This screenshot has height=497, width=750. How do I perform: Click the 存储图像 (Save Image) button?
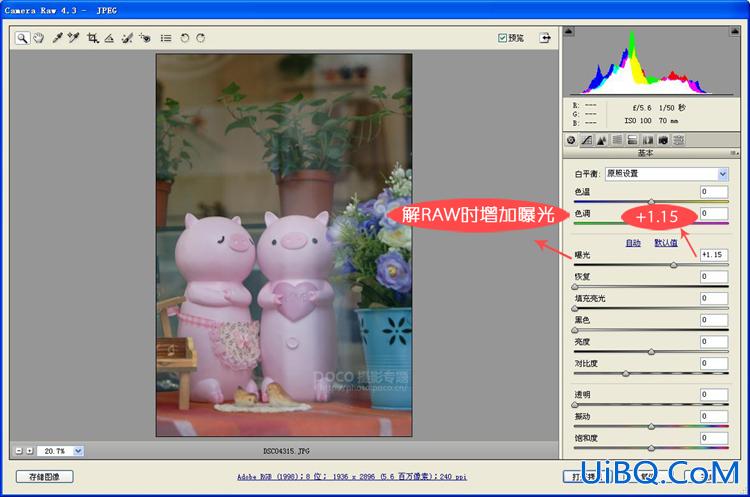click(x=44, y=476)
